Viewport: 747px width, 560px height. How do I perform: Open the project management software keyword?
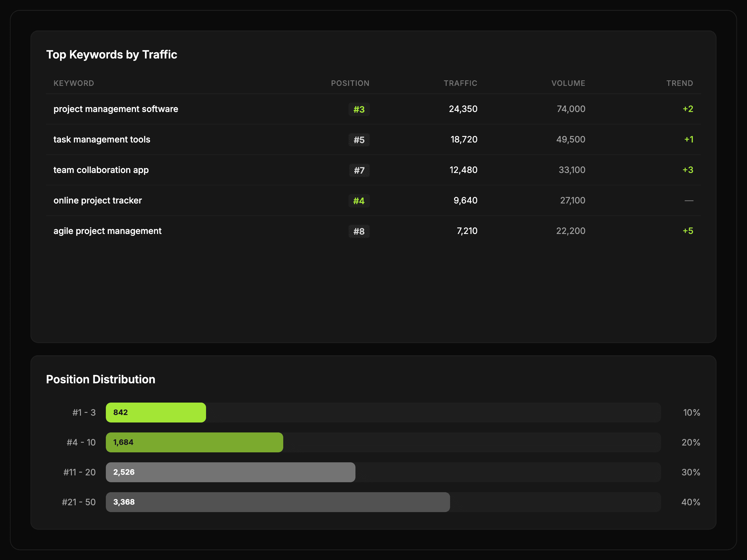tap(116, 109)
